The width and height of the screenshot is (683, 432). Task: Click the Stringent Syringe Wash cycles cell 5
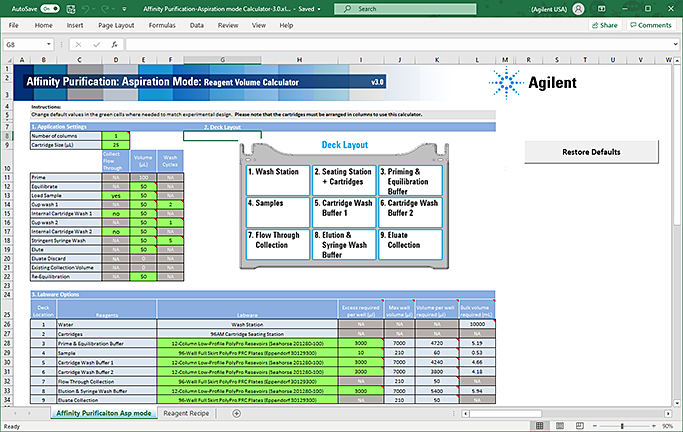pos(170,240)
